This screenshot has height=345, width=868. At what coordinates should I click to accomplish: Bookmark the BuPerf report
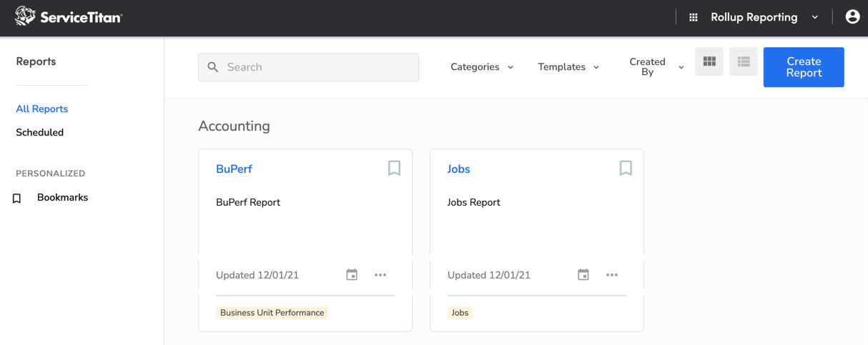click(394, 168)
